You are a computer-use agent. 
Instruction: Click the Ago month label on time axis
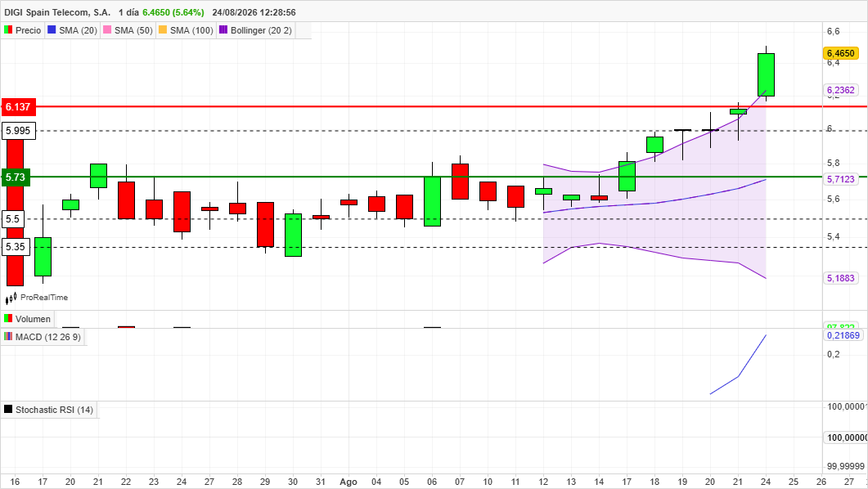(x=349, y=482)
